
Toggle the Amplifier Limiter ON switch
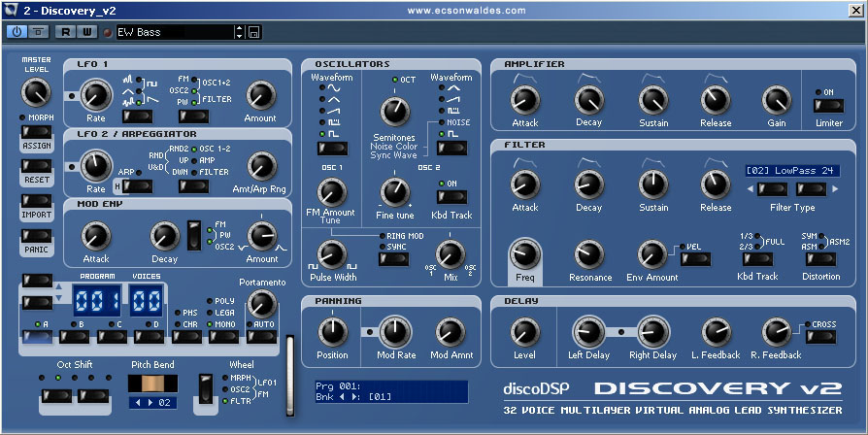point(829,105)
